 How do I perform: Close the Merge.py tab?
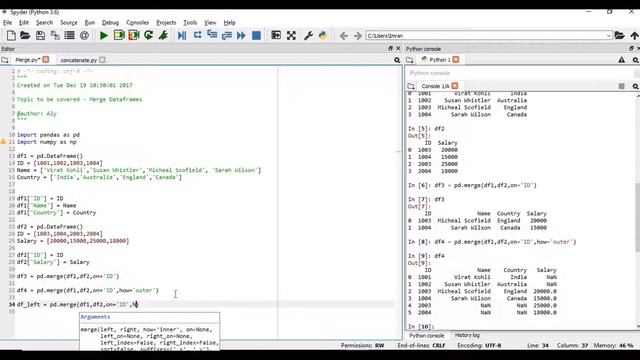click(x=46, y=60)
